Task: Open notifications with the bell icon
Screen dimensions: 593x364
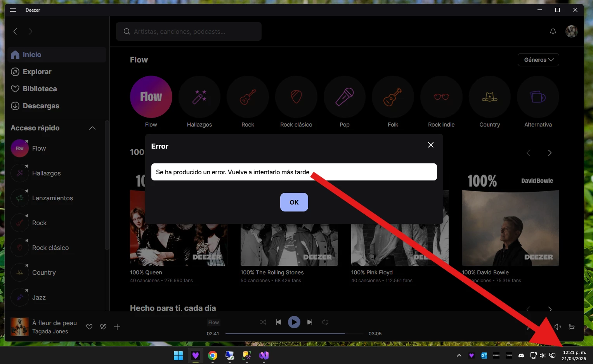Action: [x=553, y=31]
